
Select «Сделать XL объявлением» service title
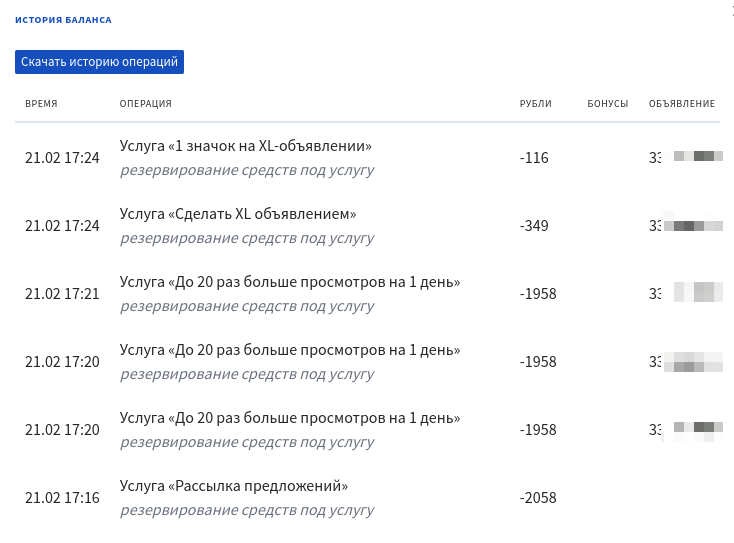(x=237, y=214)
